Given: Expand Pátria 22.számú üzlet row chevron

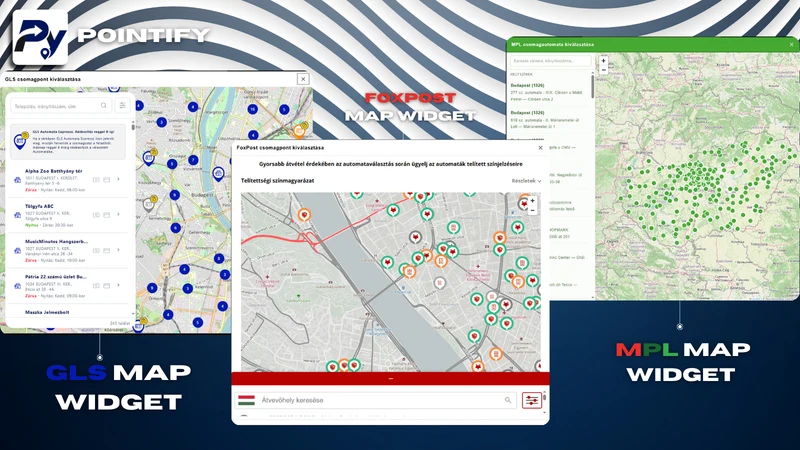Looking at the screenshot, I should tap(118, 285).
